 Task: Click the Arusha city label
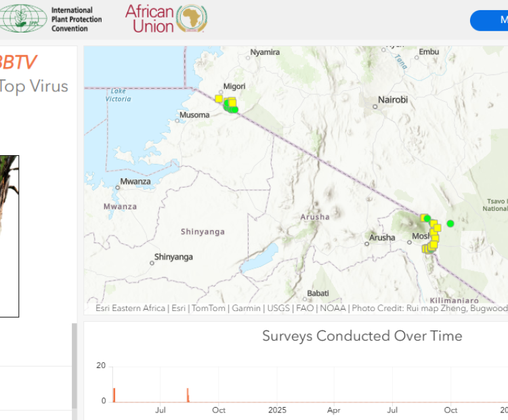(x=382, y=238)
